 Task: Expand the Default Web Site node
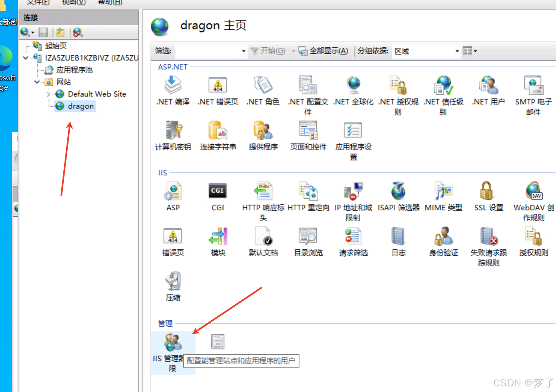tap(49, 94)
